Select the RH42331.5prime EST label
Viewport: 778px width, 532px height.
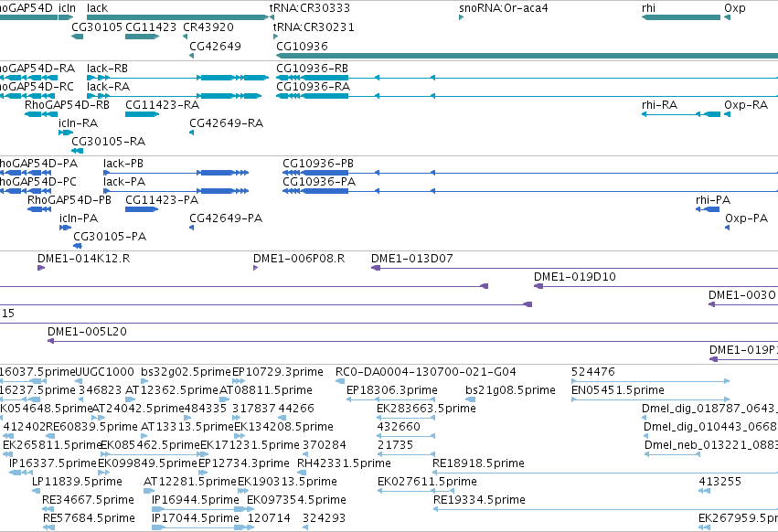(x=344, y=463)
